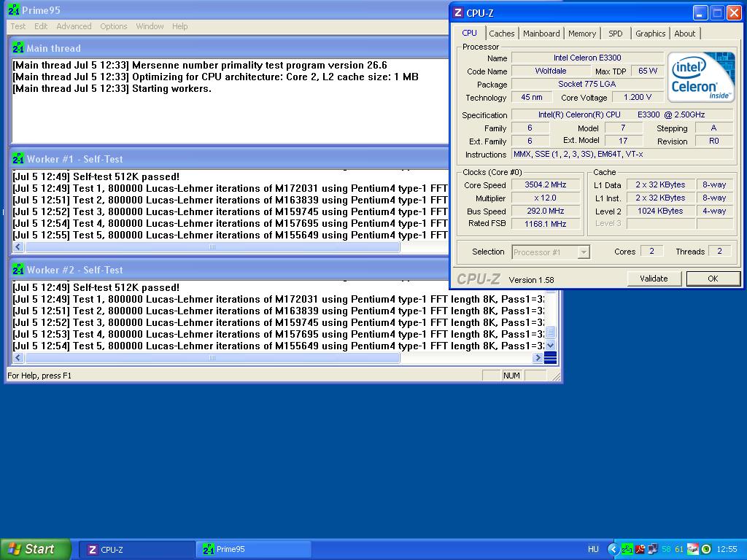Viewport: 747px width, 560px height.
Task: Click the OK button in CPU-Z
Action: pyautogui.click(x=713, y=279)
